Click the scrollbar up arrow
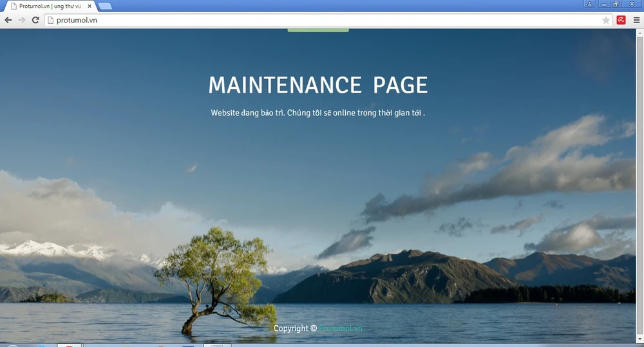The image size is (644, 347). point(639,32)
